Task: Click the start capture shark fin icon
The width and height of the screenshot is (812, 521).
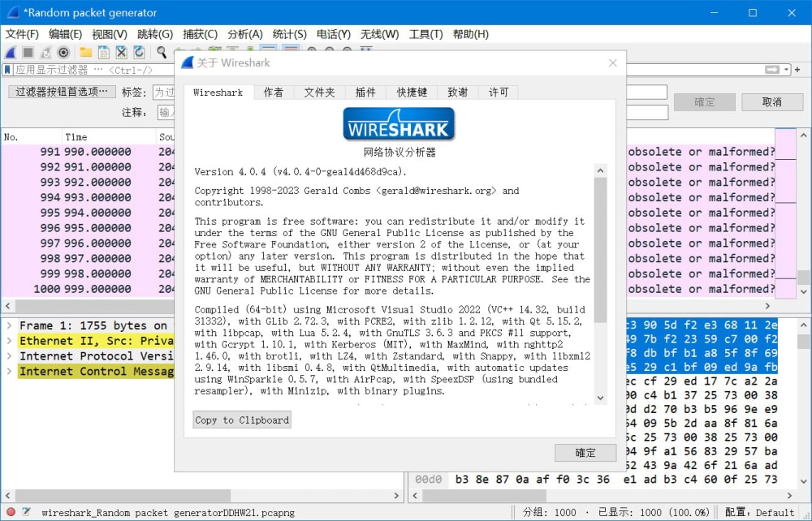Action: pyautogui.click(x=11, y=52)
